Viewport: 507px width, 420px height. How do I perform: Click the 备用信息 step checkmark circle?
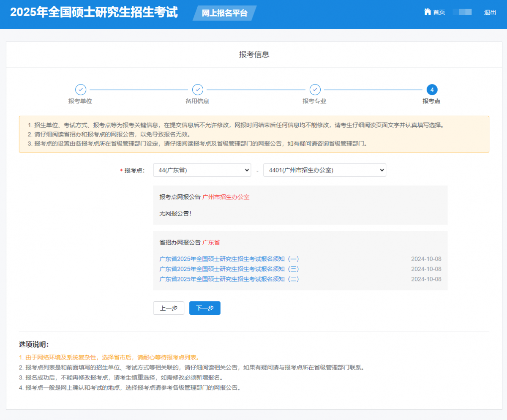pos(198,90)
